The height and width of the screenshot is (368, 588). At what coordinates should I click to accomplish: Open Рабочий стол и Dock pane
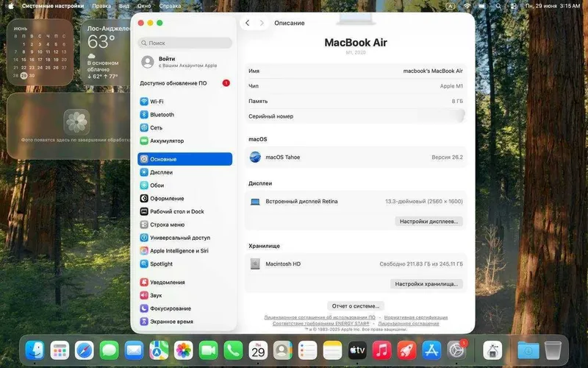click(184, 211)
